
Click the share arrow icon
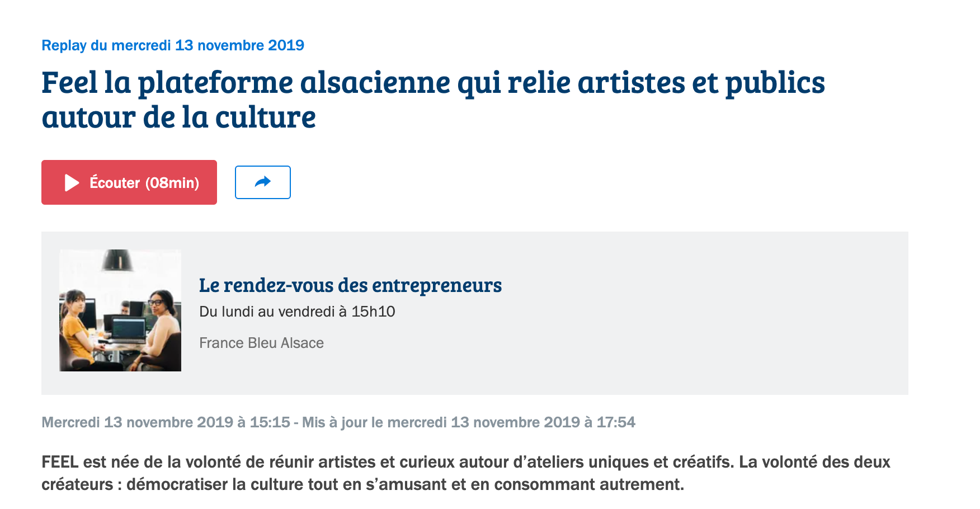point(263,182)
